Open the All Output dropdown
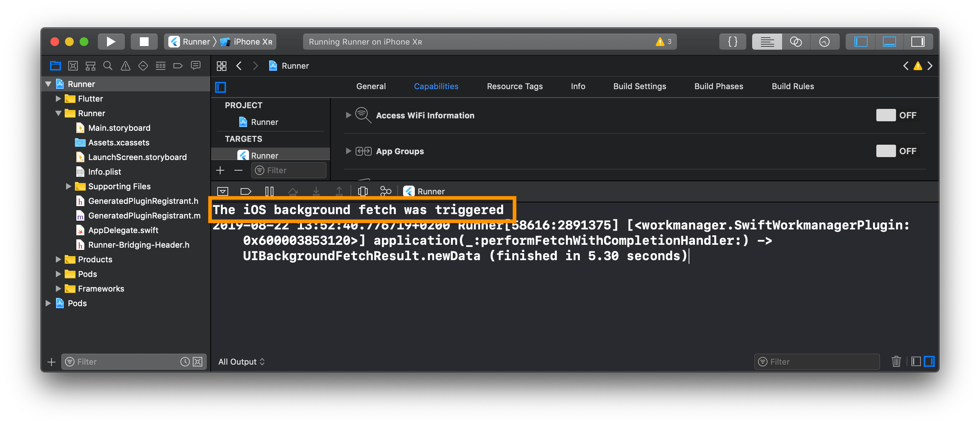The width and height of the screenshot is (980, 426). pyautogui.click(x=241, y=362)
